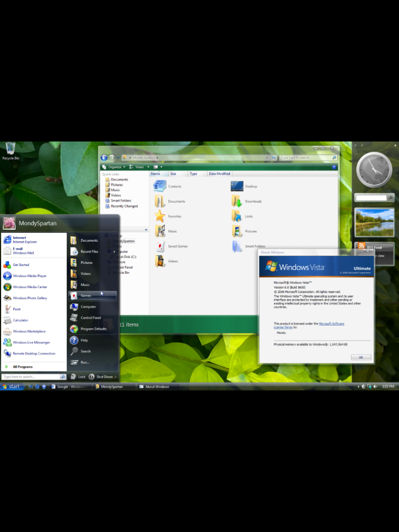Click the Start menu search field
Screen dimensions: 399x532
(x=31, y=377)
